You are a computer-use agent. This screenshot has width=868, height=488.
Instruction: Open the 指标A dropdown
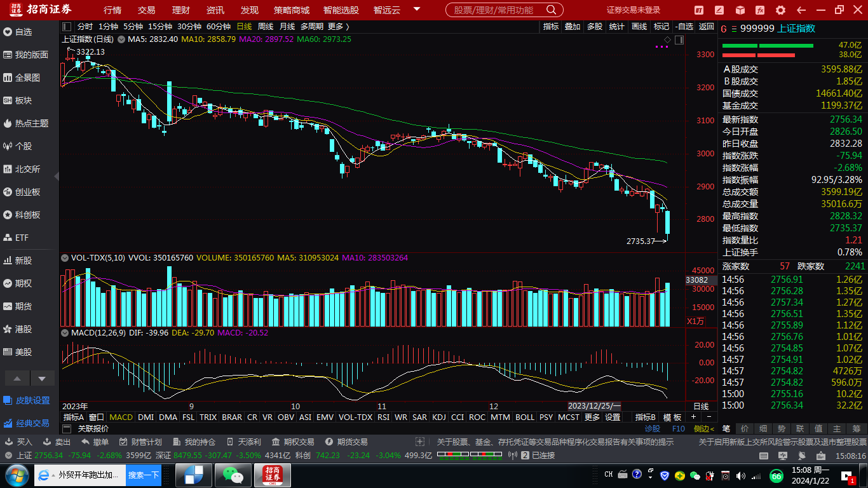74,417
